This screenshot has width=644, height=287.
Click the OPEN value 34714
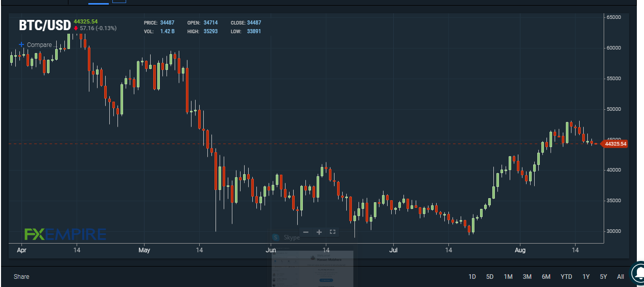[210, 23]
